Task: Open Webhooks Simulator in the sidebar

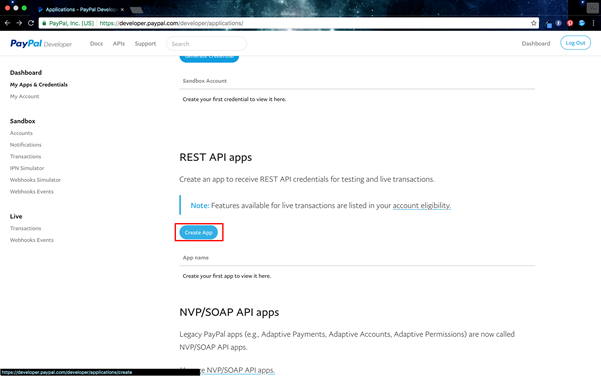Action: [35, 180]
